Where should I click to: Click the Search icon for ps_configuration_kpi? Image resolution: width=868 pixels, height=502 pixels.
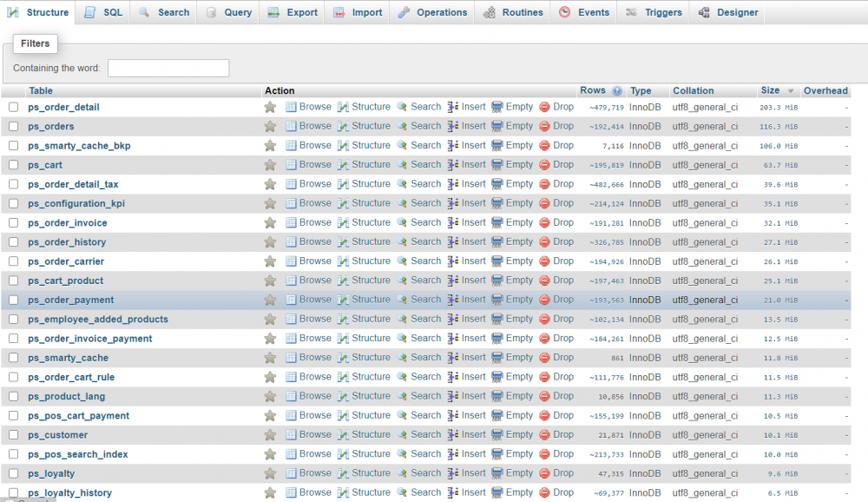pos(402,203)
